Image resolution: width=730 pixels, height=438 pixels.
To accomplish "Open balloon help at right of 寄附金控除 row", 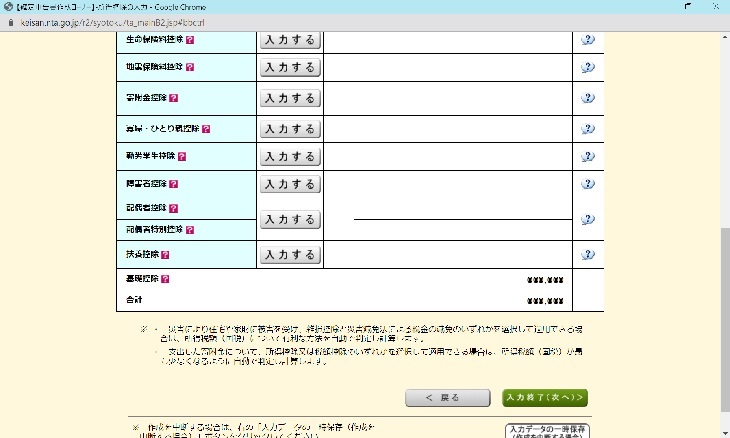I will click(588, 98).
